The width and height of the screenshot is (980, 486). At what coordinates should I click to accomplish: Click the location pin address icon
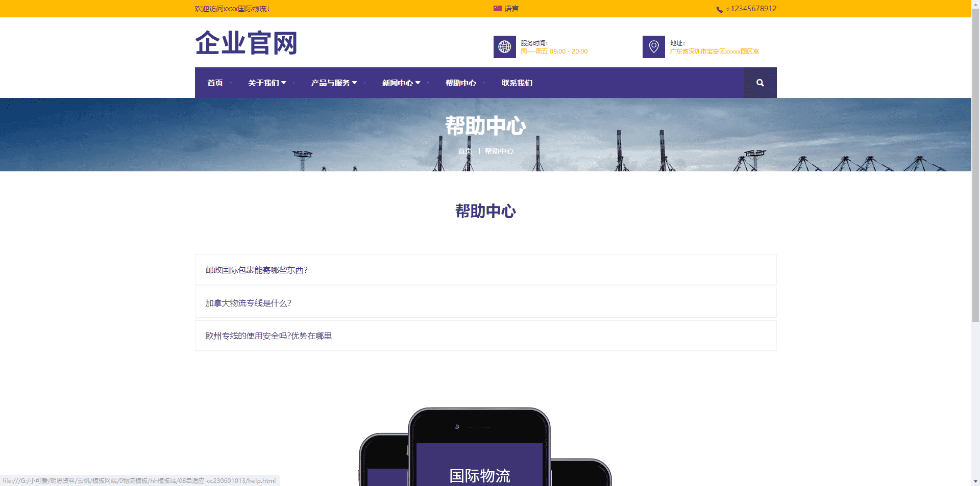[653, 47]
